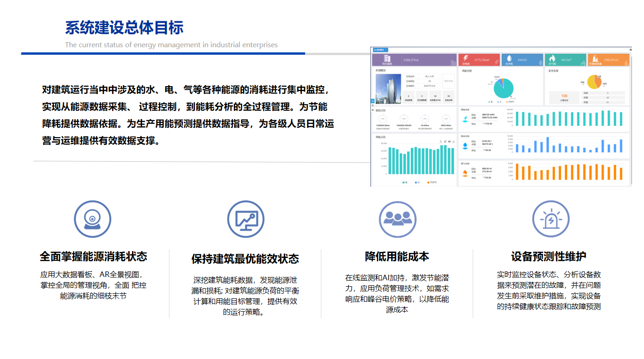Click the building photo thumbnail in 区域概况
Viewport: 644px width, 359px height.
[x=388, y=88]
